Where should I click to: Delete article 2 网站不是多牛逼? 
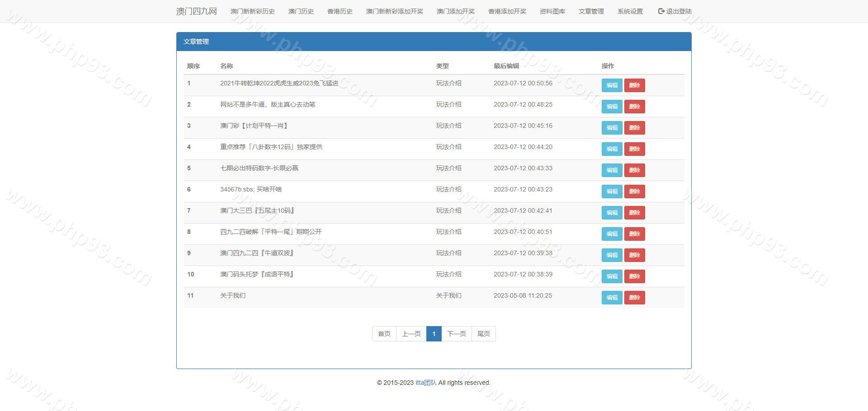[634, 107]
